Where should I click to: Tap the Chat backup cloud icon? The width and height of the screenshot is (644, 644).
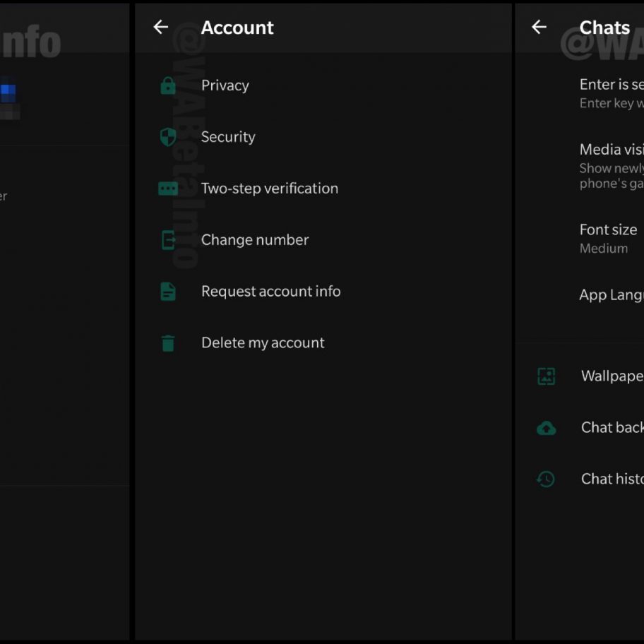546,428
